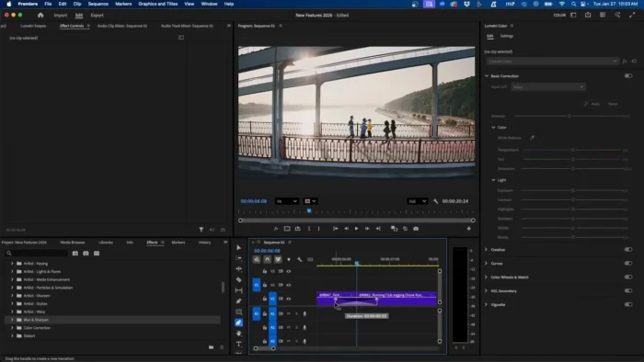The image size is (644, 362).
Task: Go to In point button
Action: (x=336, y=229)
